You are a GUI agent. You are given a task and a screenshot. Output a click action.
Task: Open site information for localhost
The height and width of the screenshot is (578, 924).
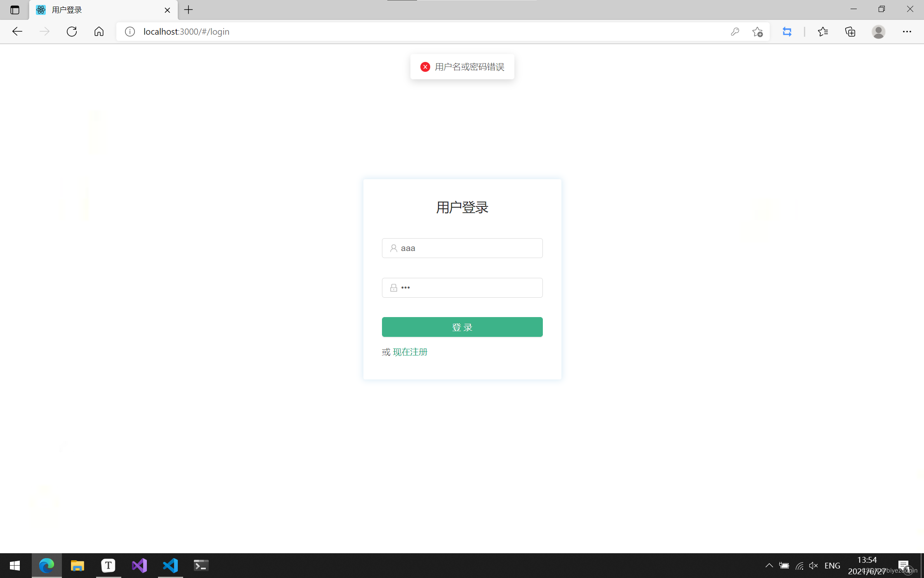tap(130, 31)
